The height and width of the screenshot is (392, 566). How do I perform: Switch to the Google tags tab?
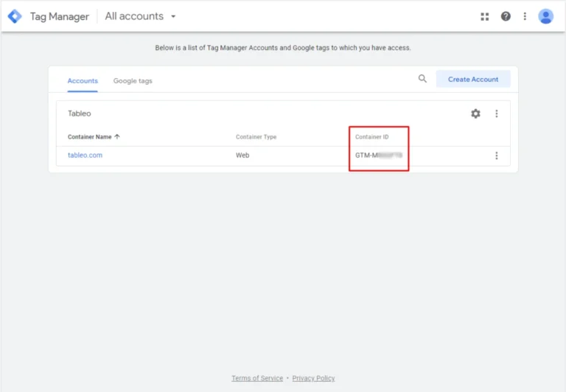(x=133, y=81)
